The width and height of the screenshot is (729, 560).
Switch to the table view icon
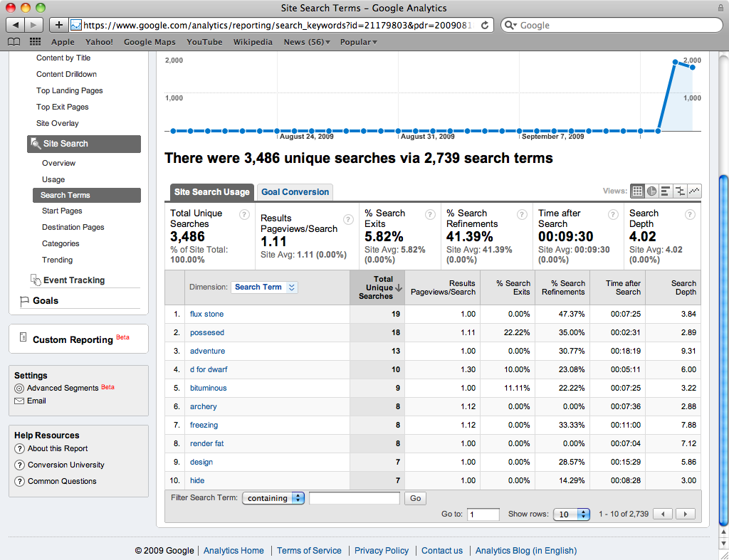[637, 191]
